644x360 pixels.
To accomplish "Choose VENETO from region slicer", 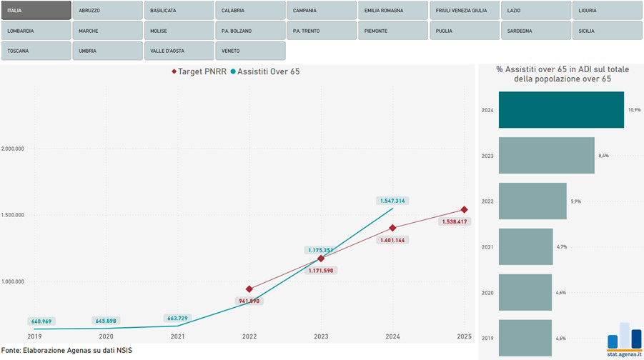I will pyautogui.click(x=250, y=51).
